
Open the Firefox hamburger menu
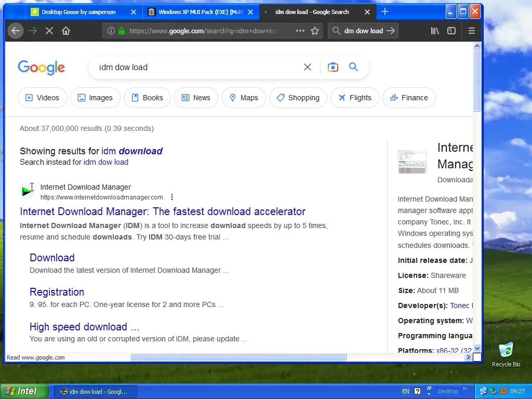pos(471,31)
